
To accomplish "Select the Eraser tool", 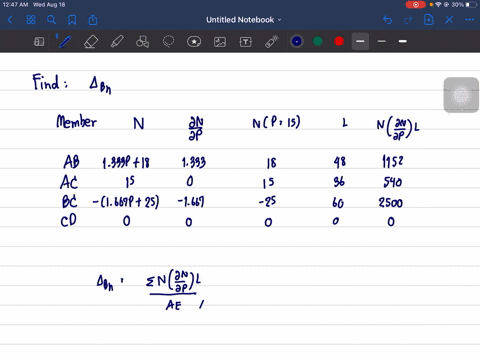I will click(x=91, y=42).
